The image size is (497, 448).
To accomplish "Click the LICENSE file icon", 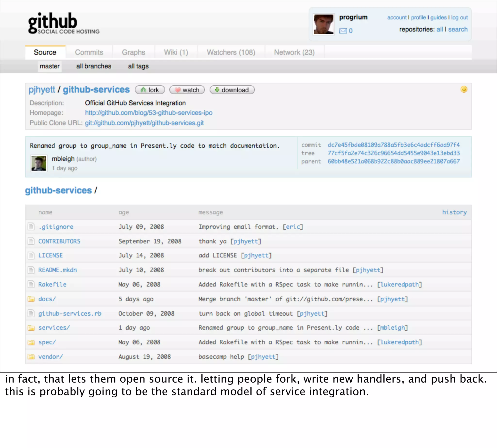I will [31, 255].
